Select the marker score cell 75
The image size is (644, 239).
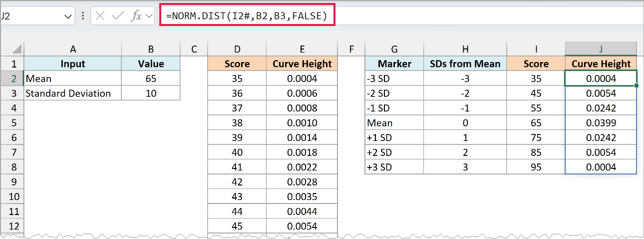(x=536, y=137)
